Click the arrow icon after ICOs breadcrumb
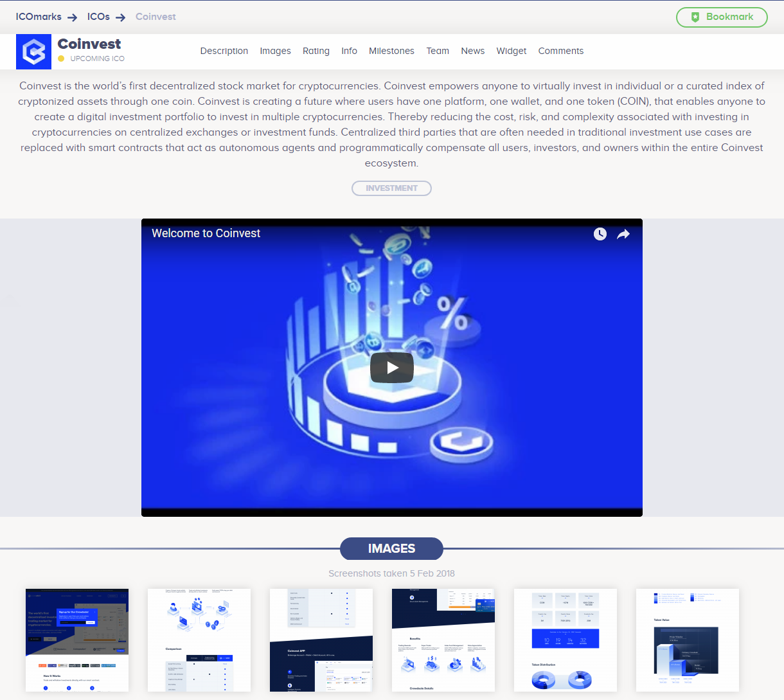The width and height of the screenshot is (784, 700). tap(120, 17)
